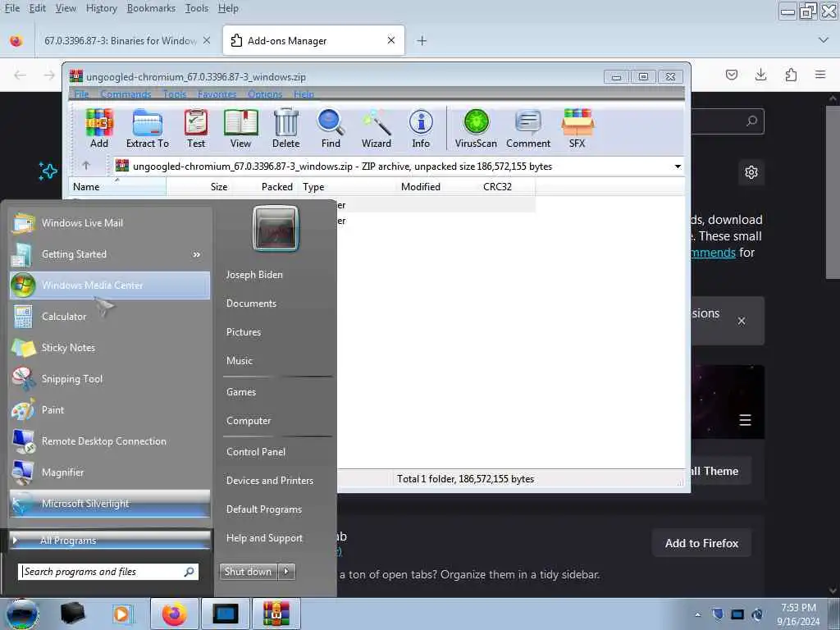The height and width of the screenshot is (630, 840).
Task: Expand All Programs list
Action: point(109,540)
